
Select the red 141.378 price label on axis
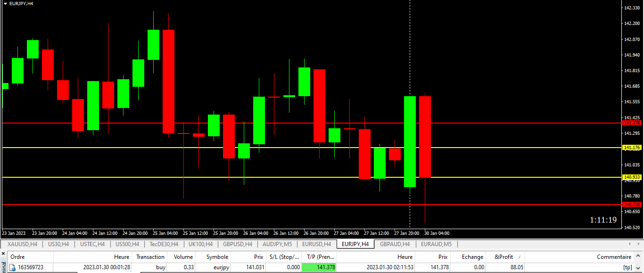click(632, 123)
